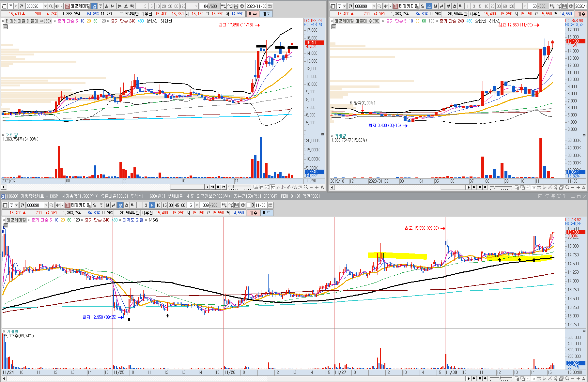Screen dimensions: 588x382
Task: Click the plus zoom-in icon below weekly chart
Action: click(578, 187)
